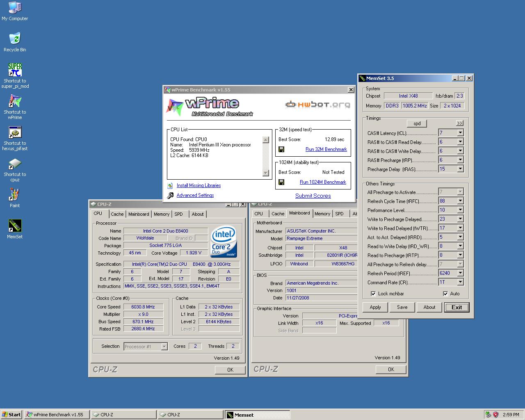The height and width of the screenshot is (420, 525).
Task: Open About tab in left CPU-Z
Action: (198, 214)
